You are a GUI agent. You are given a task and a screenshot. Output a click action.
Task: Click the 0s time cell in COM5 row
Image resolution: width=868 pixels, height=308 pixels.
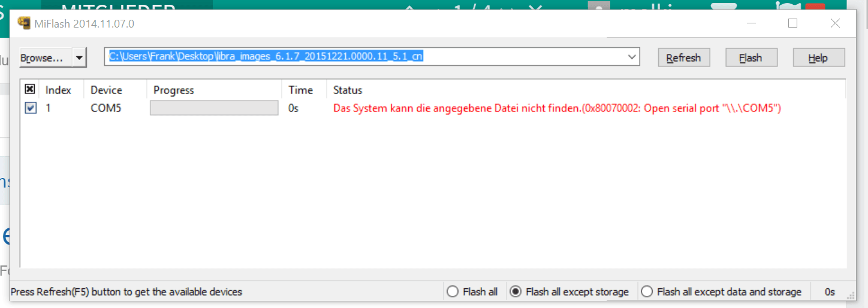(293, 108)
